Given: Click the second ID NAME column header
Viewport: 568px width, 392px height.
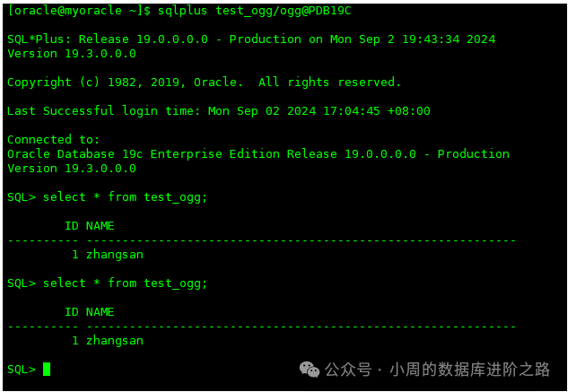Looking at the screenshot, I should pos(90,312).
